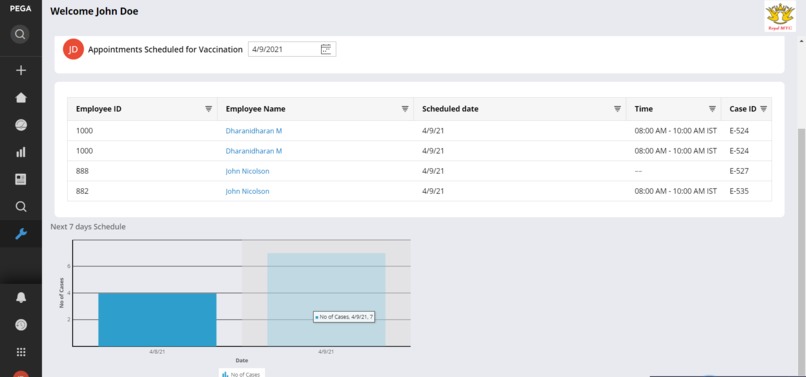
Task: Click the Create plus icon in sidebar
Action: click(21, 70)
